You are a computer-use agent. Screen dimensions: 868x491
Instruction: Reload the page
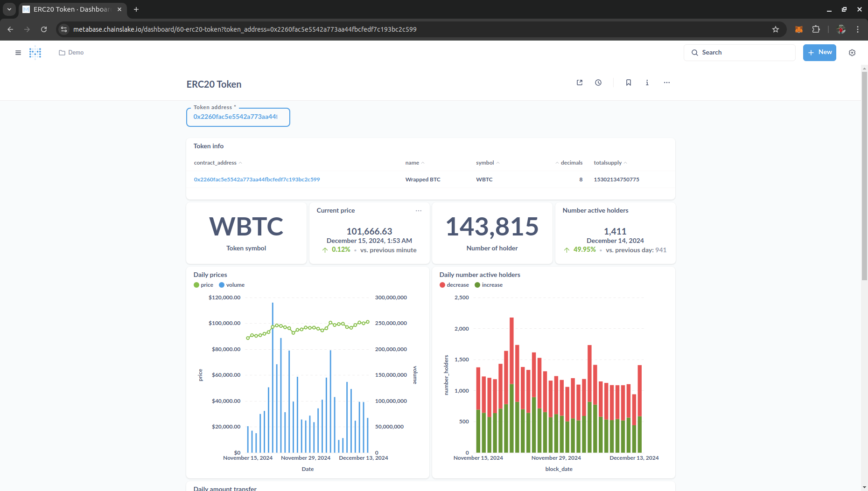pos(44,29)
